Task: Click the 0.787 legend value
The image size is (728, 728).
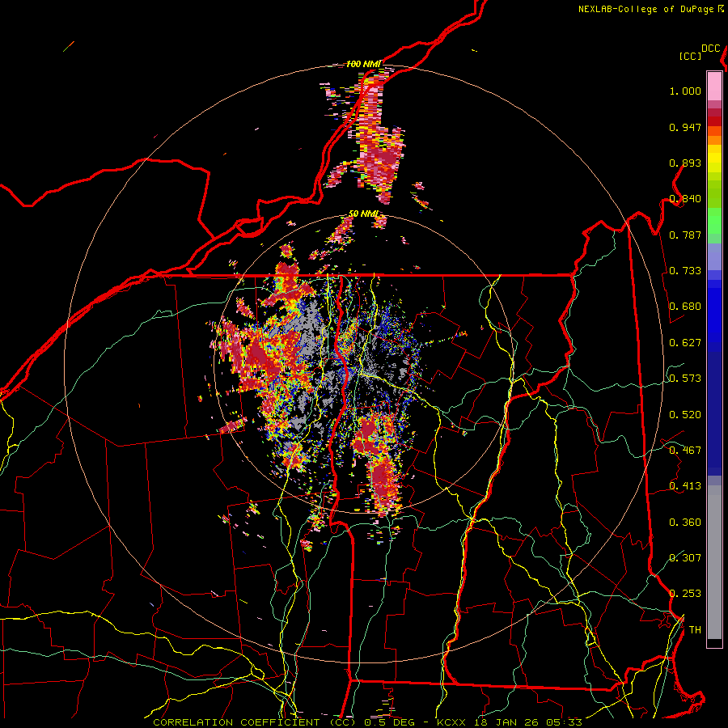Action: 685,235
